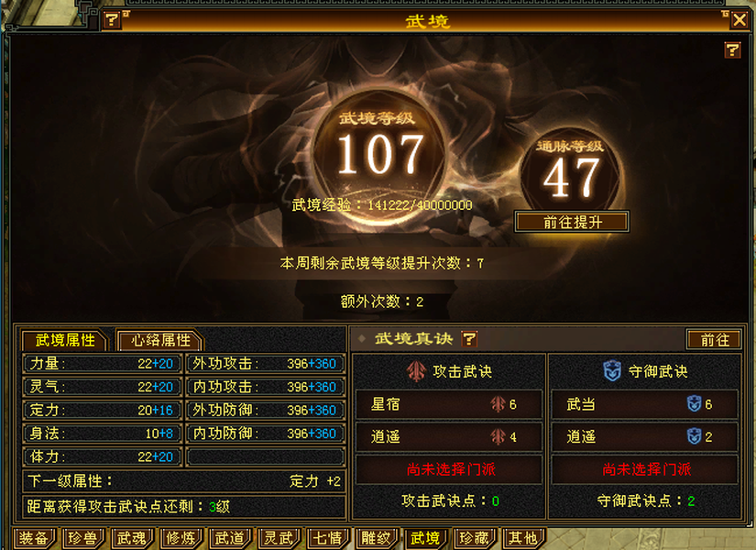Click the red 攻击武诀 attack icon
756x550 pixels.
click(x=416, y=371)
